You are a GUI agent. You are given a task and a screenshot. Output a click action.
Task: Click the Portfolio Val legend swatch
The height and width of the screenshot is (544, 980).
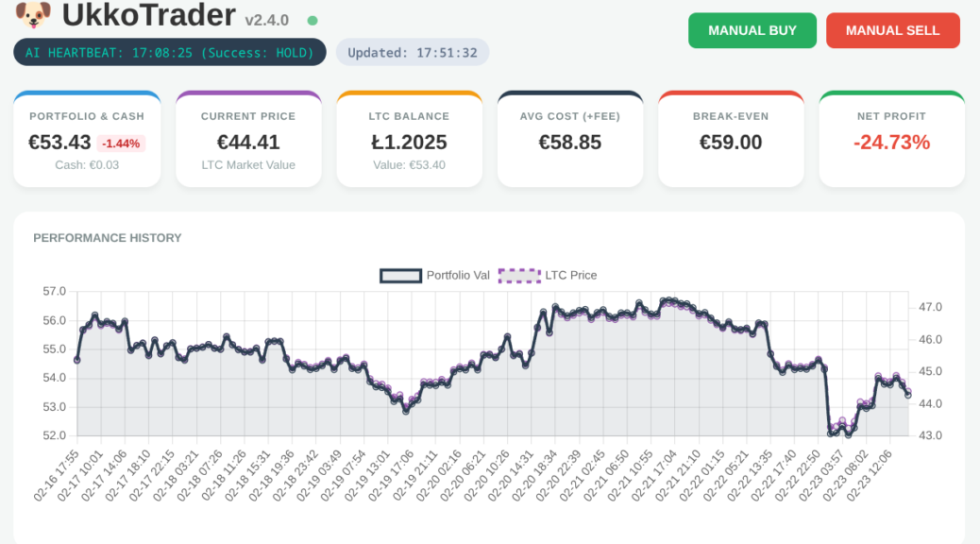click(x=399, y=275)
